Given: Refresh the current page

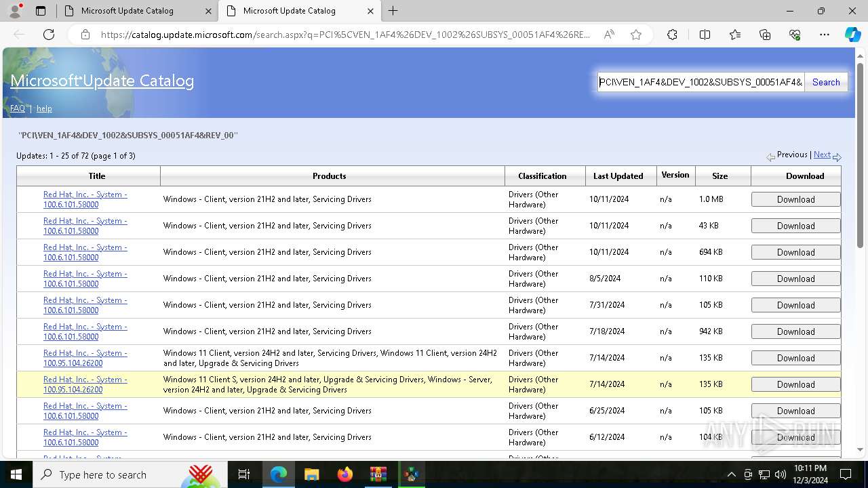Looking at the screenshot, I should point(49,35).
